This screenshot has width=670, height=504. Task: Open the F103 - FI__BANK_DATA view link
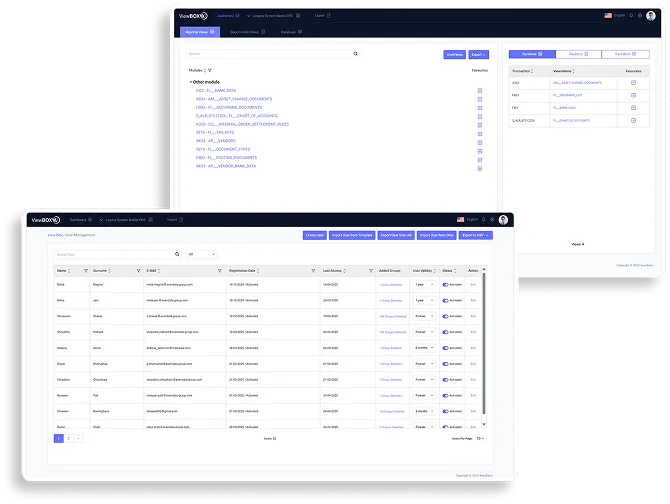tap(222, 91)
